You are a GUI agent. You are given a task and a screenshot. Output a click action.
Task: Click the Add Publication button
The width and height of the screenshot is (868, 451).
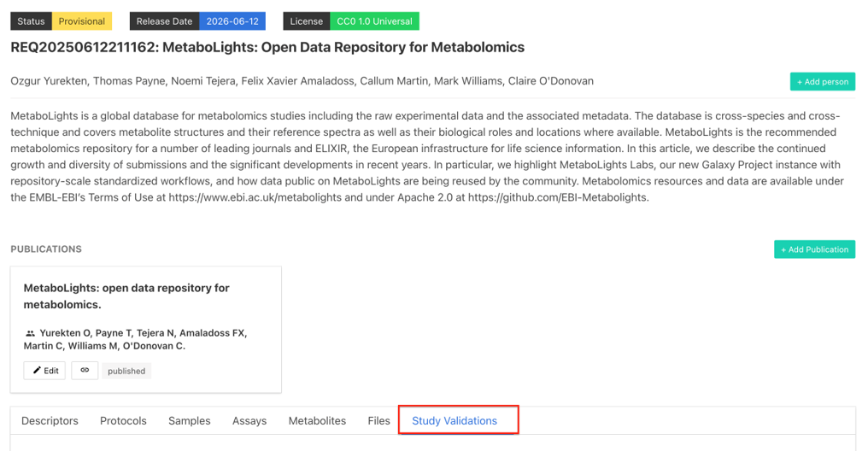tap(814, 249)
